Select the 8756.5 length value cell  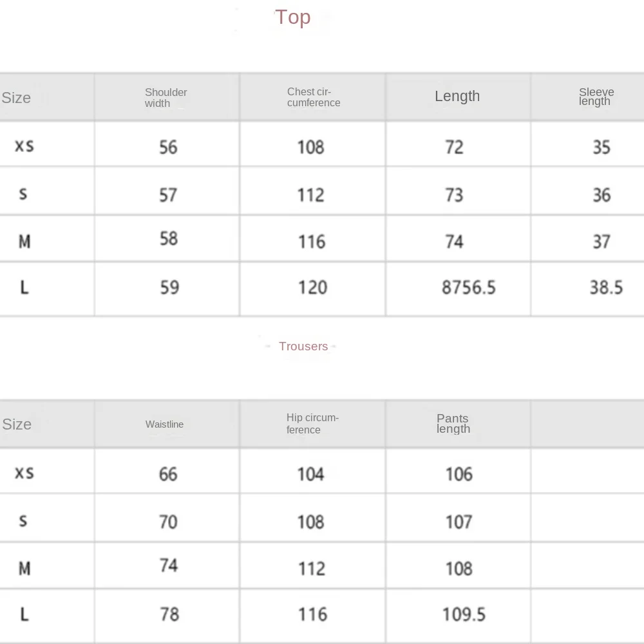pos(468,287)
